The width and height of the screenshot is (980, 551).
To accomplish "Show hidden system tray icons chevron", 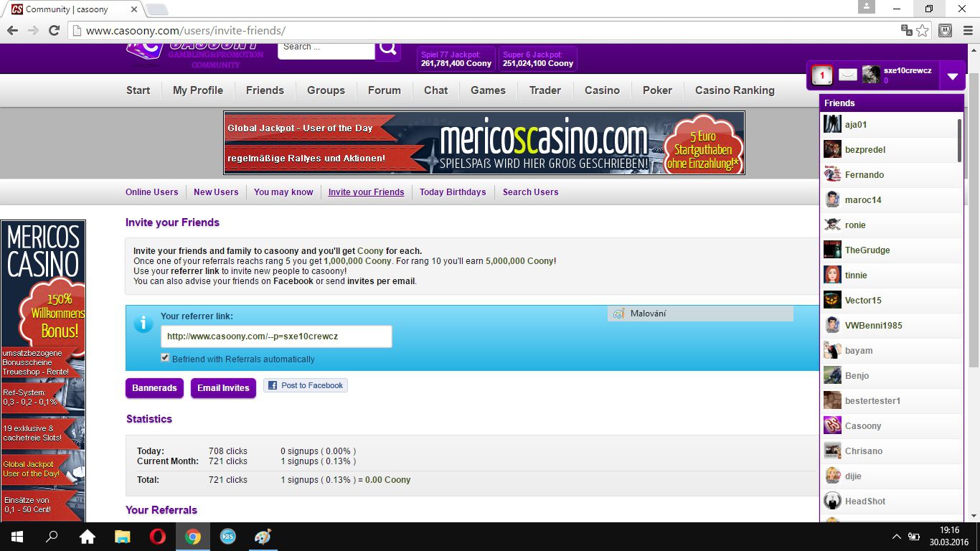I will pos(896,537).
